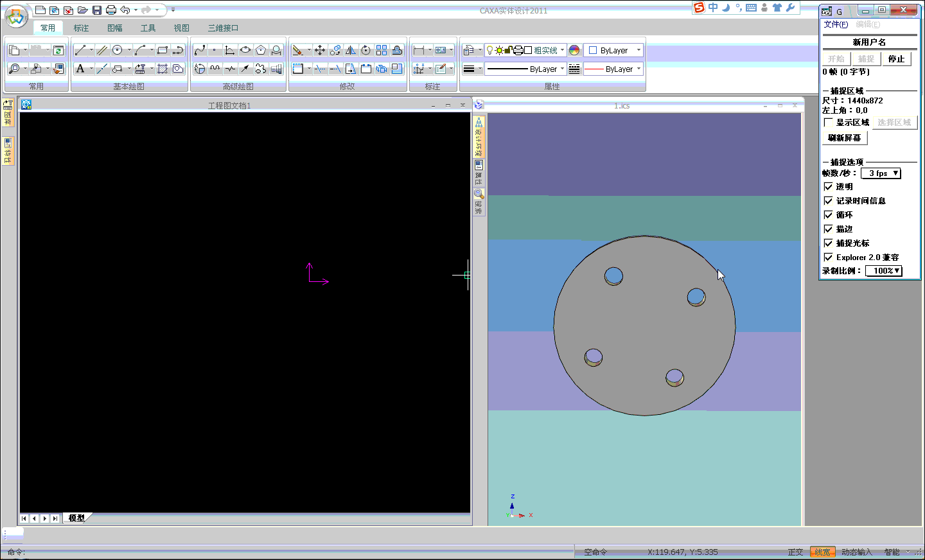Click the 刷新屏幕 button
The width and height of the screenshot is (925, 560).
845,138
